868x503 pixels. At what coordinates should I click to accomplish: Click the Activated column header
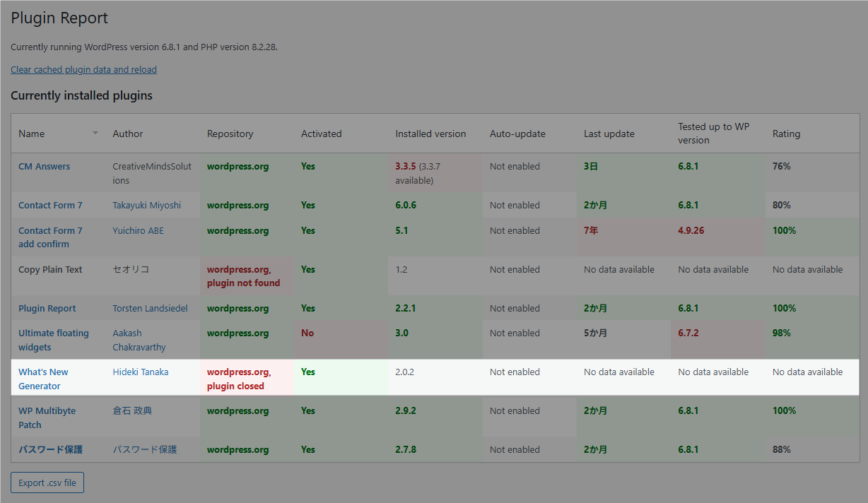[x=322, y=134]
